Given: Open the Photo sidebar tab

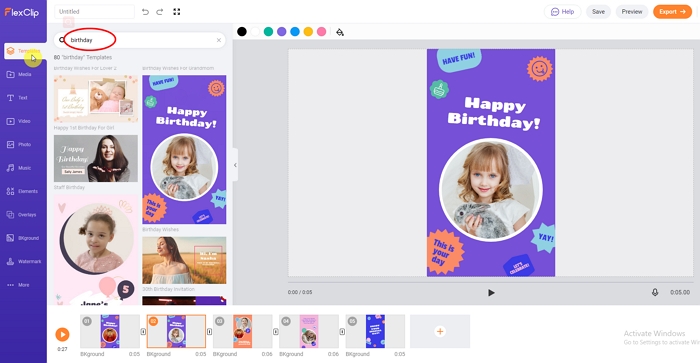Looking at the screenshot, I should click(19, 145).
